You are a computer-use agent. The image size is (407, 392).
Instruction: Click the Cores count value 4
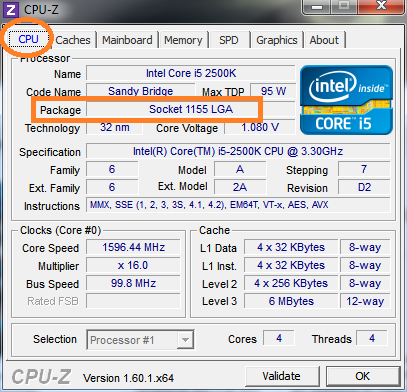279,338
